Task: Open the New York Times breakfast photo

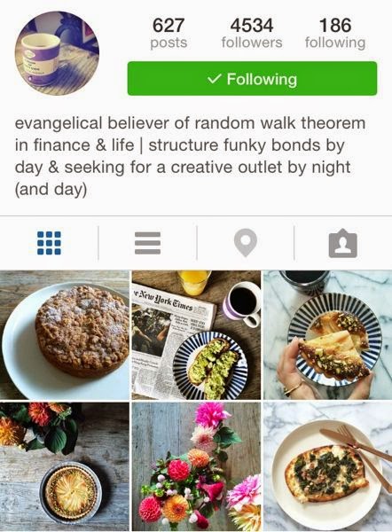Action: pyautogui.click(x=196, y=335)
